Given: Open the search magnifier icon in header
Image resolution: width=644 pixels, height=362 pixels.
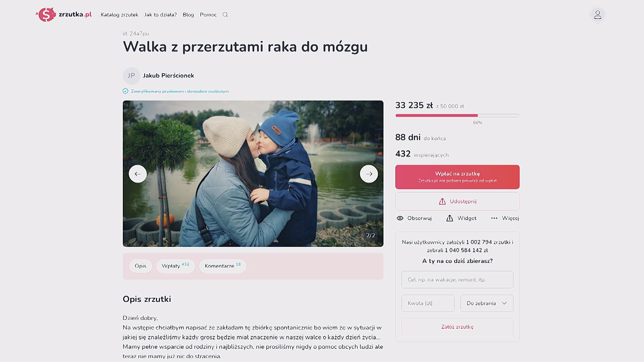Looking at the screenshot, I should click(x=225, y=15).
